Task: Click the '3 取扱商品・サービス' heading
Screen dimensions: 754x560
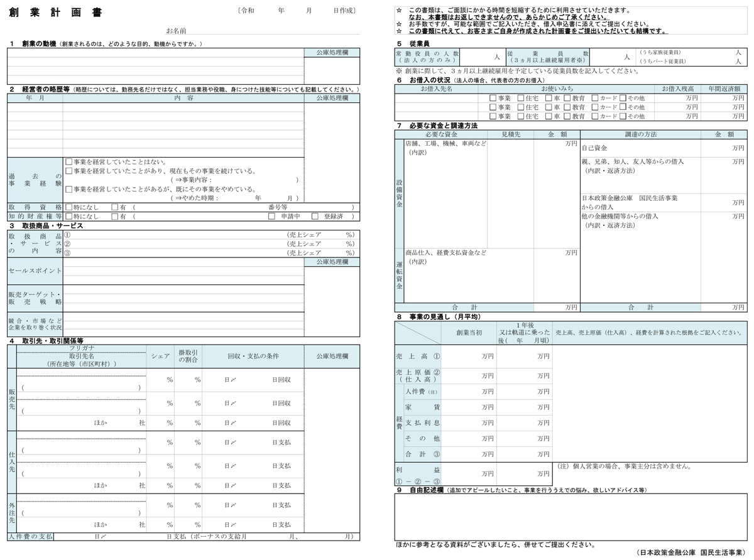Action: click(x=46, y=225)
